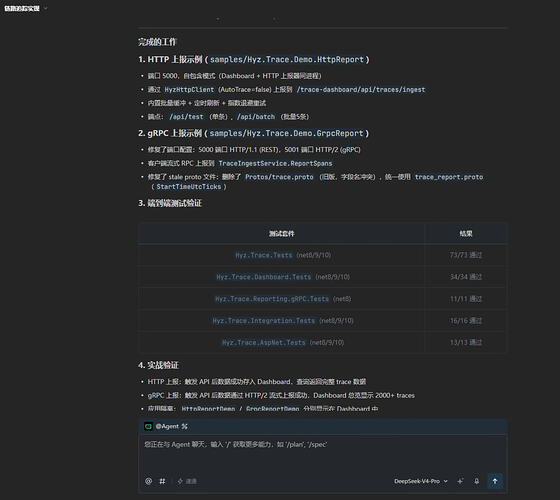Click the Agent logo icon above input

point(148,426)
